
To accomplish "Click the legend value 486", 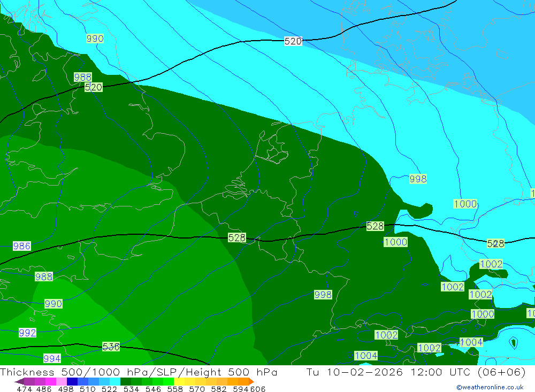I will (44, 389).
